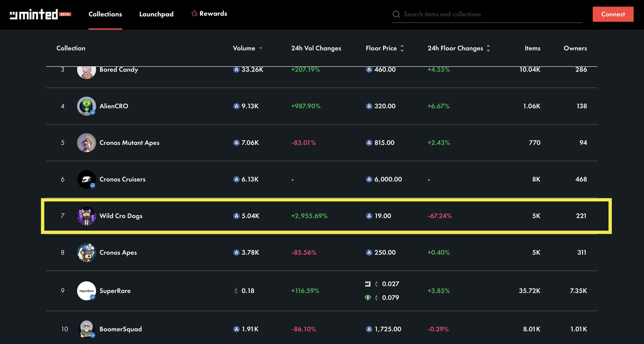Open the Collections tab
The height and width of the screenshot is (344, 644).
coord(105,14)
